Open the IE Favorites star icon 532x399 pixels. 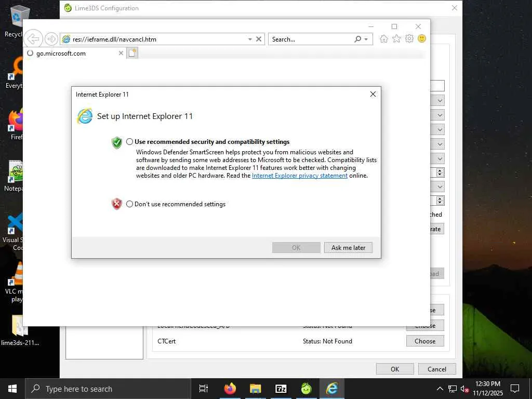[396, 38]
